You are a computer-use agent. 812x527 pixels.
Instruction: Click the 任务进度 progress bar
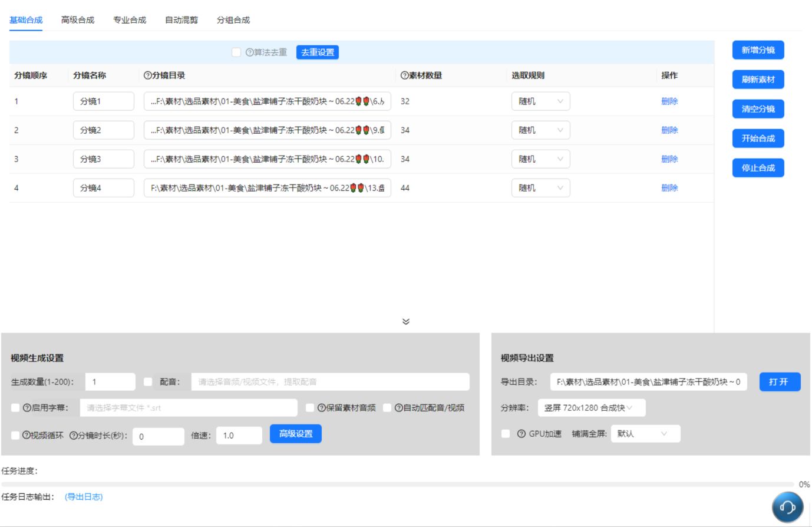tap(398, 485)
